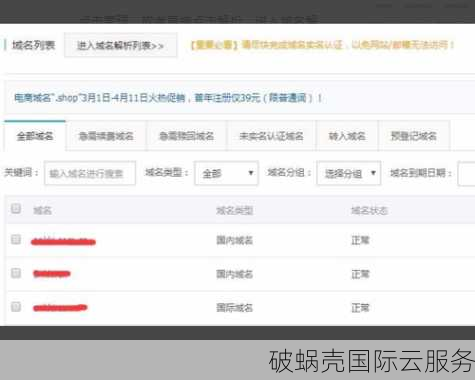The width and height of the screenshot is (475, 380).
Task: Switch to 急需赎回域名 tab
Action: [x=186, y=136]
